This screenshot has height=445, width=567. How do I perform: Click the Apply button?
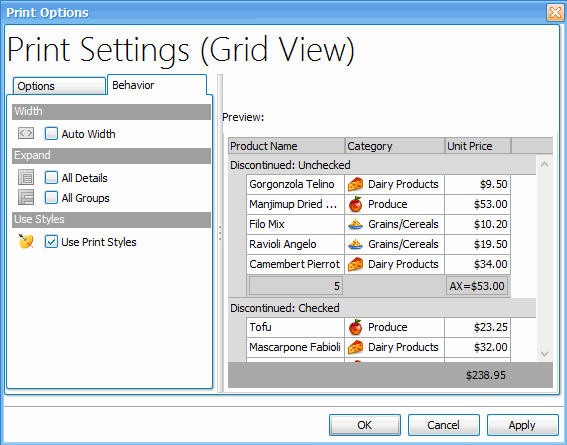coord(523,425)
